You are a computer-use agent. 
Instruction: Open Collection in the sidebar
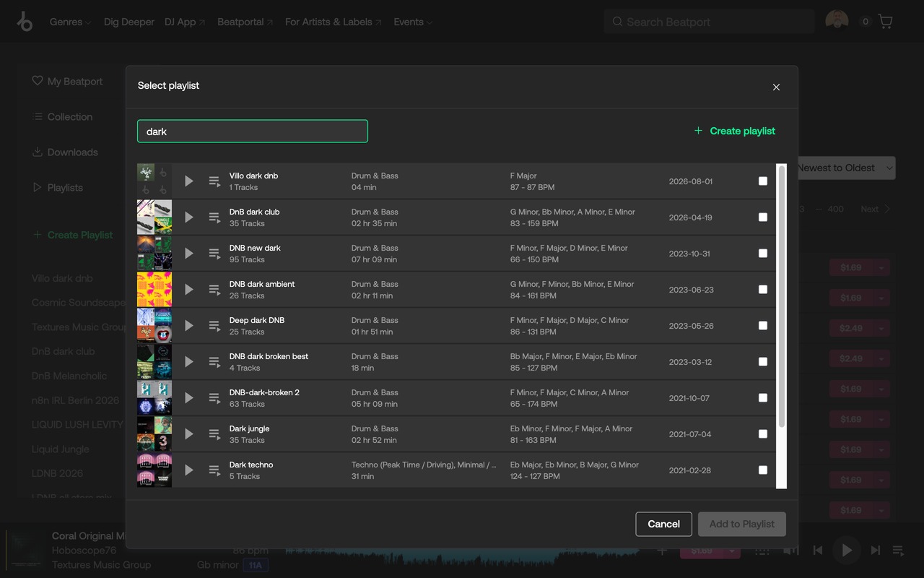point(63,117)
